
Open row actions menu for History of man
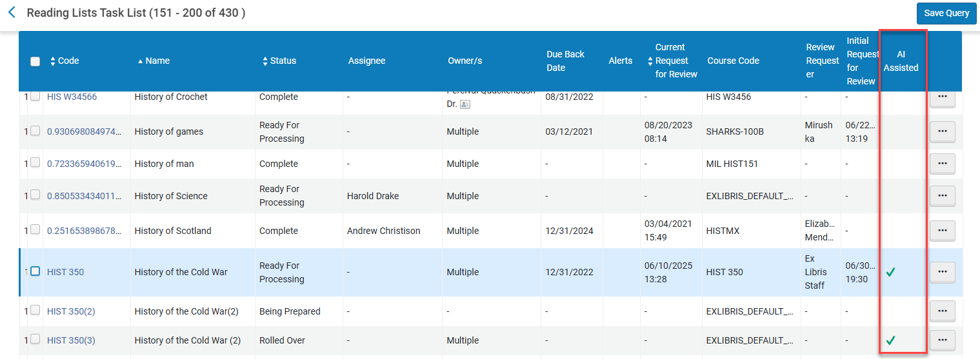(x=942, y=164)
